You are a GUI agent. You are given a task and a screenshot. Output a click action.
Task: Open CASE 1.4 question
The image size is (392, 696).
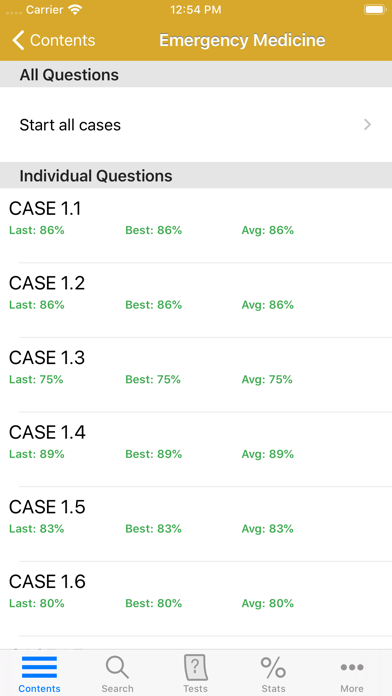(x=196, y=449)
